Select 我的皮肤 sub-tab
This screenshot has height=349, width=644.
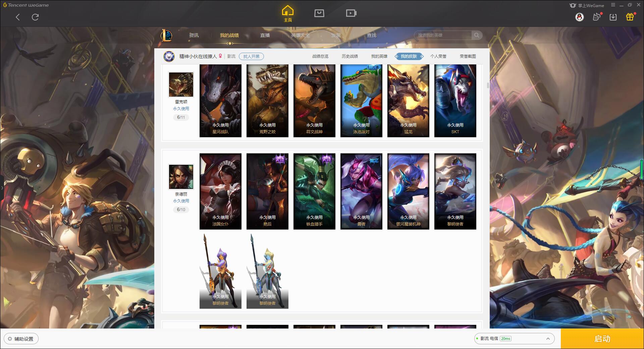[409, 56]
